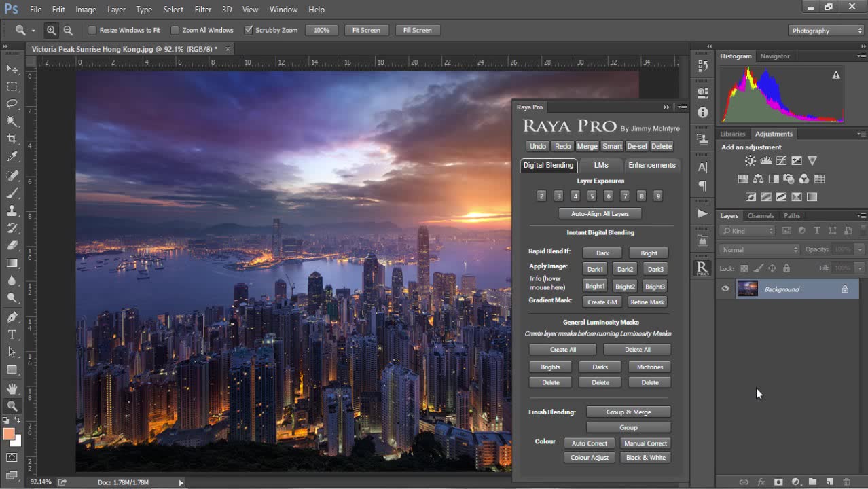Select the Clone Stamp tool
Viewport: 868px width, 489px height.
pyautogui.click(x=12, y=211)
